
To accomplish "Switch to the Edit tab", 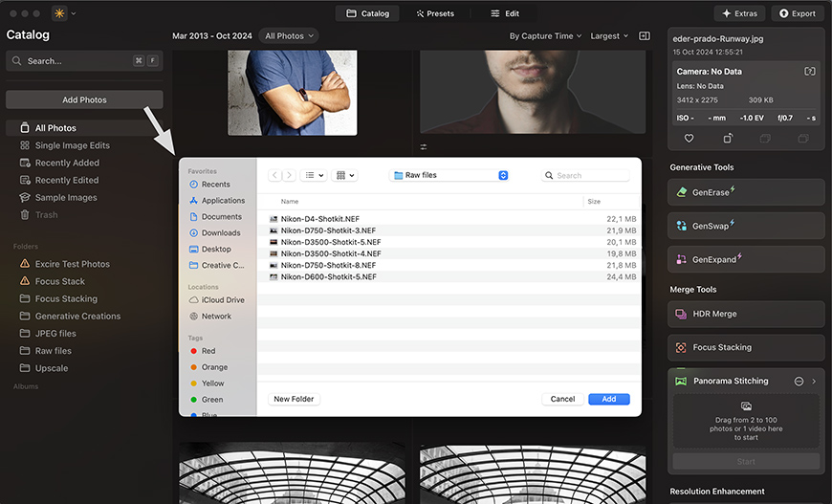I will [505, 13].
